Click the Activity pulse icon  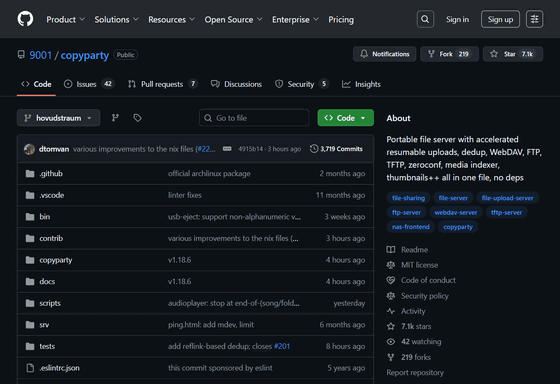391,311
